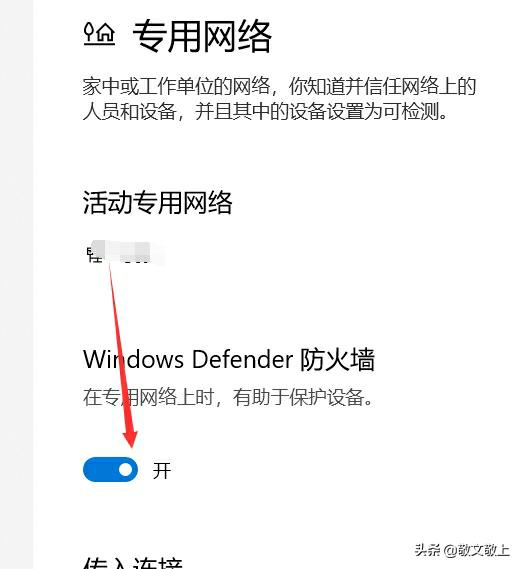Click the tree symbol in the header icon

click(x=89, y=32)
